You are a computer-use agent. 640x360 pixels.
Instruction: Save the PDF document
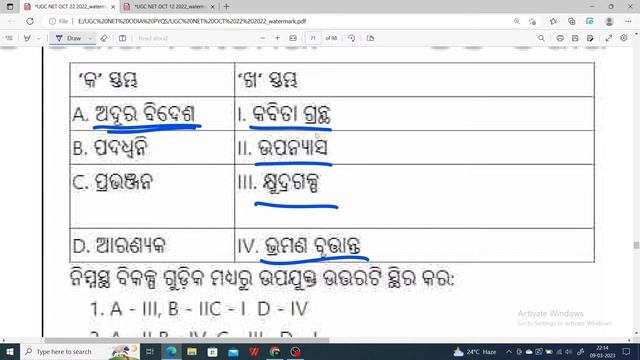(x=575, y=38)
